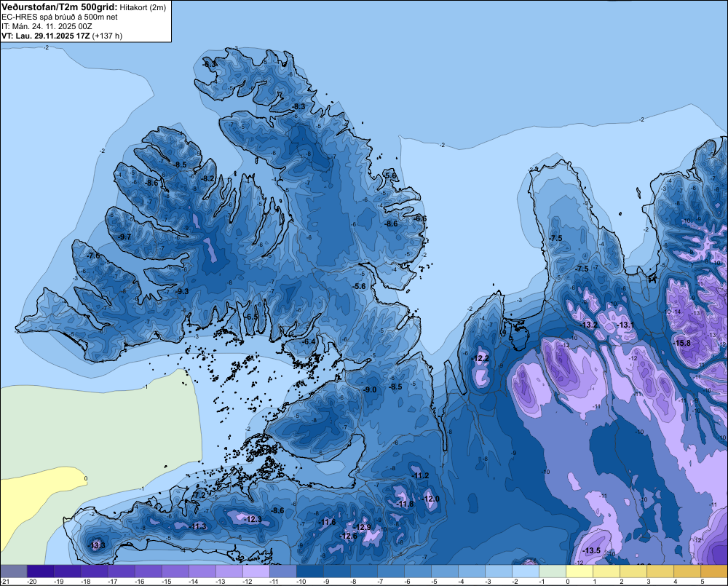Click the -9.0 temperature value on the map
Viewport: 728px width, 586px height.
[x=370, y=389]
